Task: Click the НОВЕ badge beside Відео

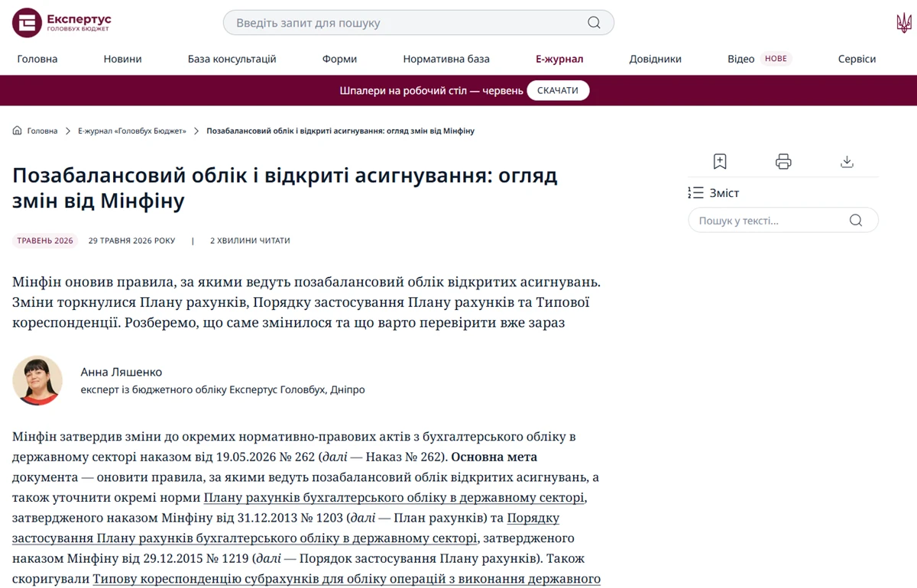Action: coord(776,59)
